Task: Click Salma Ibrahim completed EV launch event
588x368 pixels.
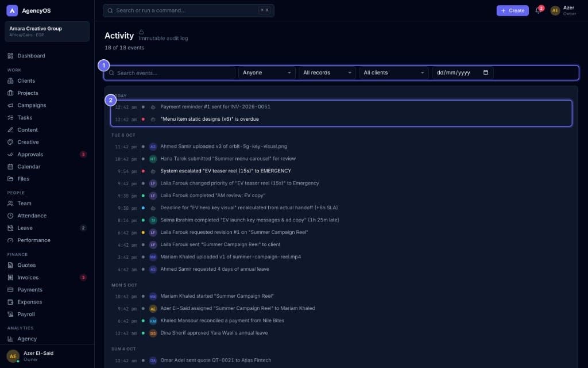Action: tap(341, 220)
